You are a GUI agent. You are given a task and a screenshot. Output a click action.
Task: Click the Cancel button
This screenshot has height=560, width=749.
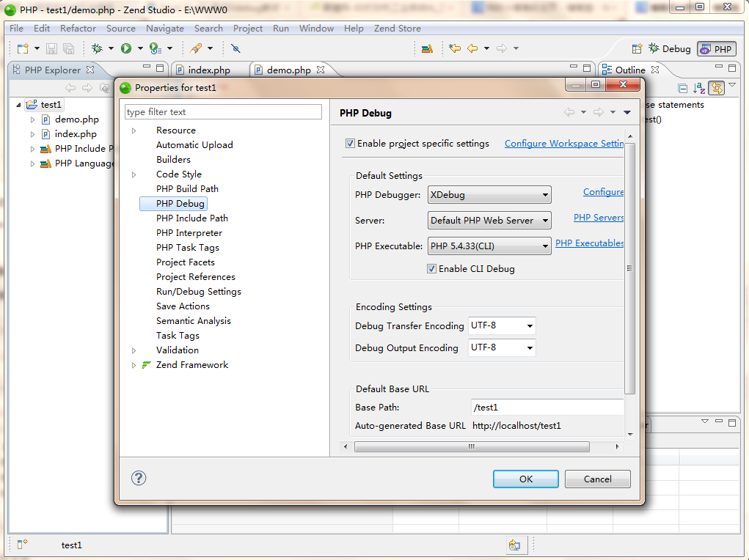[598, 479]
